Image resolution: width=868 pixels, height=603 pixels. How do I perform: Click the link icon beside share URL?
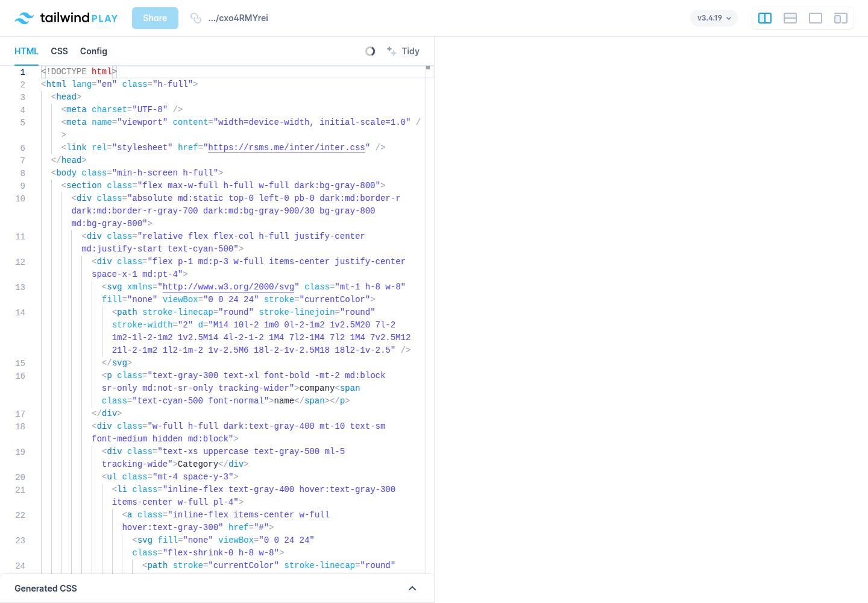(x=195, y=18)
